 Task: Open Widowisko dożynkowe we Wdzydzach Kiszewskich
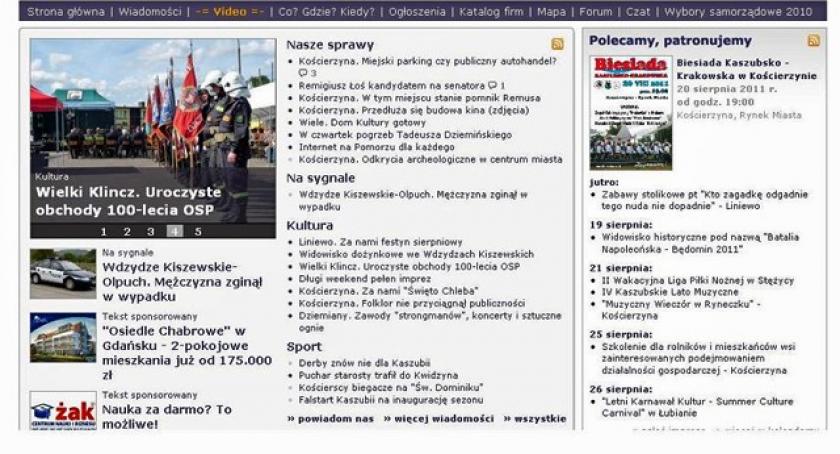[416, 254]
